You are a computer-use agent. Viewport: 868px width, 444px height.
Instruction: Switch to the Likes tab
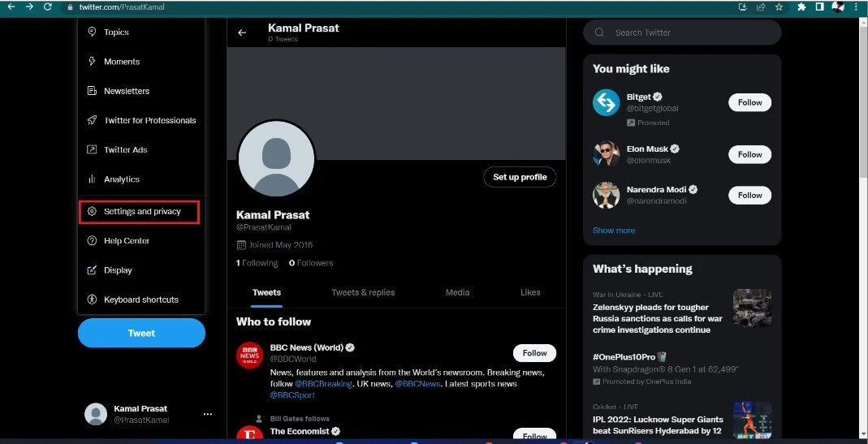click(x=530, y=292)
